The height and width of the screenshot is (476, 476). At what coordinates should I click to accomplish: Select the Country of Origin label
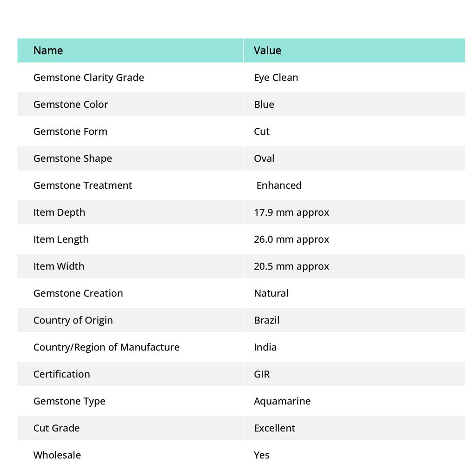tap(73, 320)
